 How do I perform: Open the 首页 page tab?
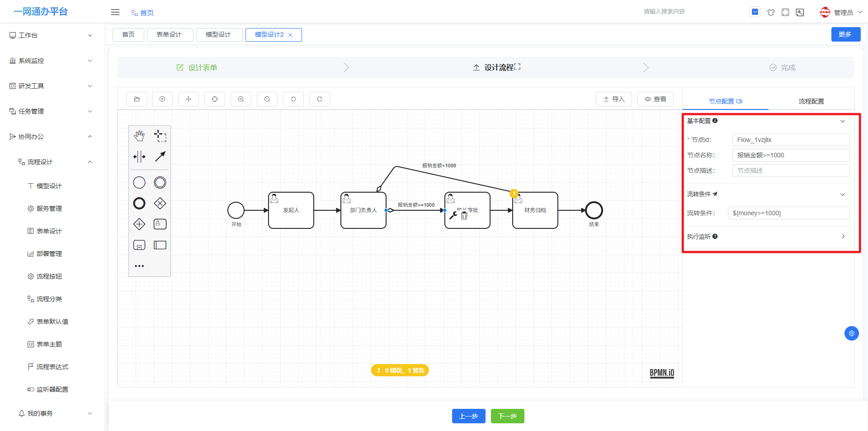128,35
